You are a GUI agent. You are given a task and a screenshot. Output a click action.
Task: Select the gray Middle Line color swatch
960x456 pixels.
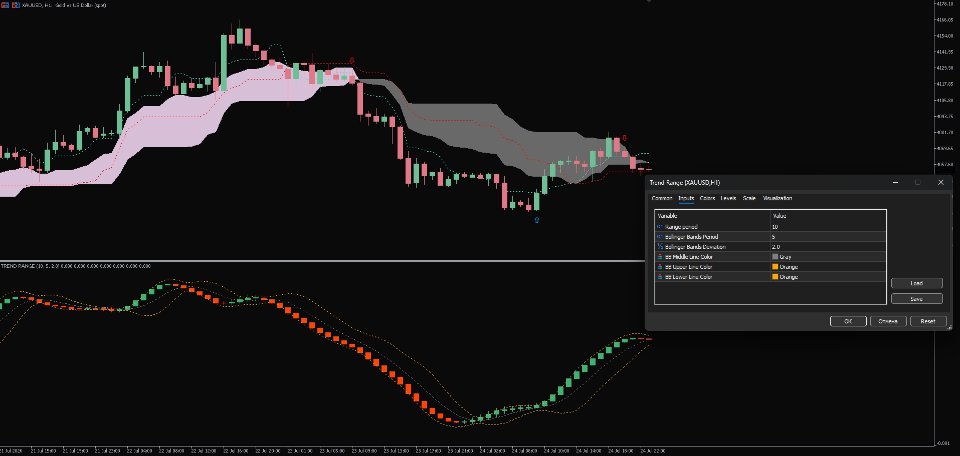(776, 257)
